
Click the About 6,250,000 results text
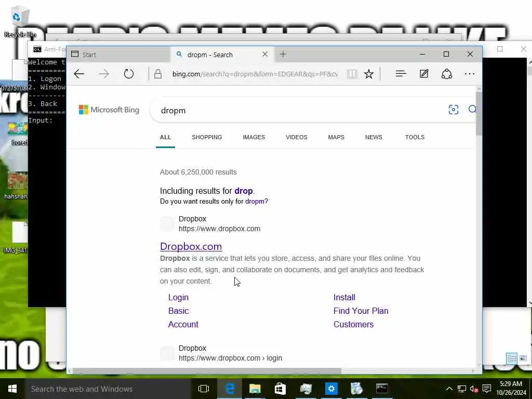click(198, 172)
